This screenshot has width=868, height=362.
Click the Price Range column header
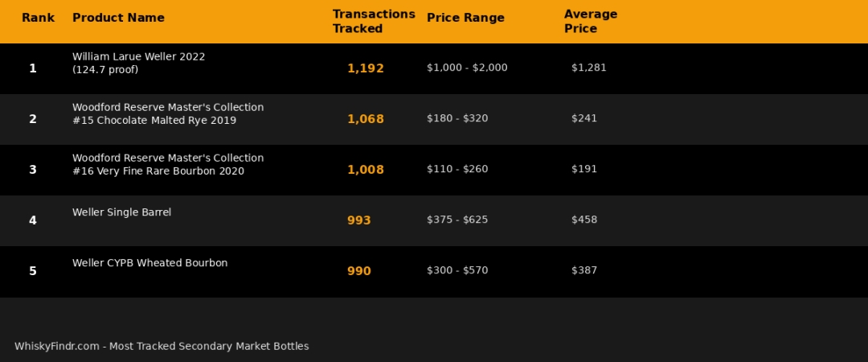coord(465,18)
